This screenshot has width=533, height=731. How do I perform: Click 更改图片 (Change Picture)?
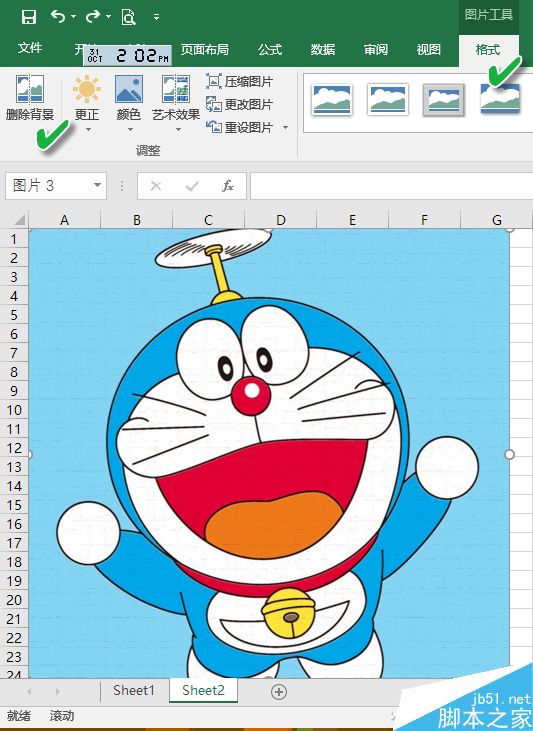240,104
